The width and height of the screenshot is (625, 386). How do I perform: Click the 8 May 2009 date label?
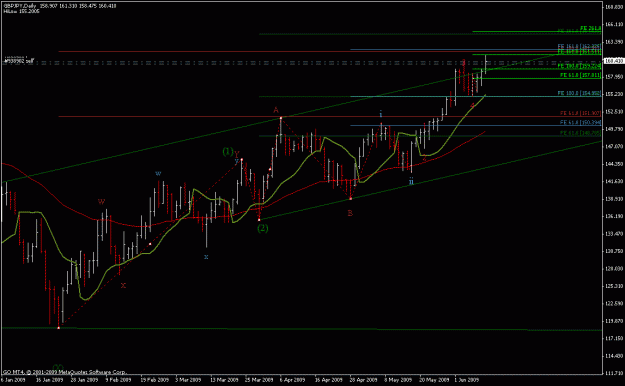tap(398, 380)
